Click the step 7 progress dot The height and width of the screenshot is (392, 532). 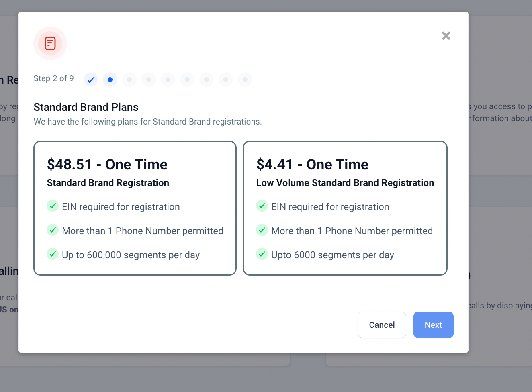[x=207, y=80]
